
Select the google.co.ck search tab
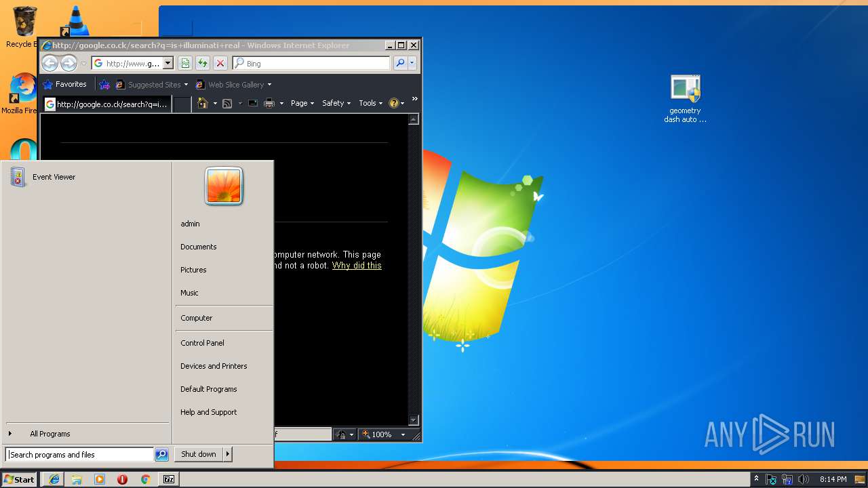coord(106,104)
